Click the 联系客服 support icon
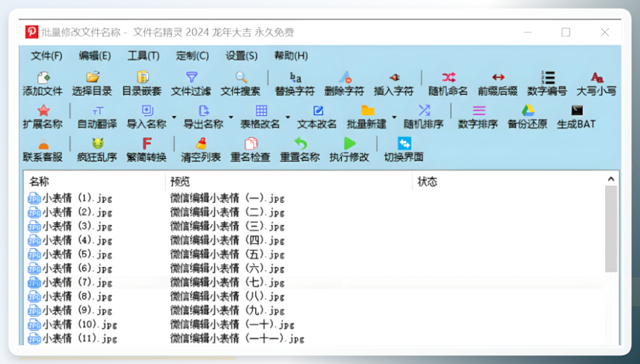 pos(44,144)
